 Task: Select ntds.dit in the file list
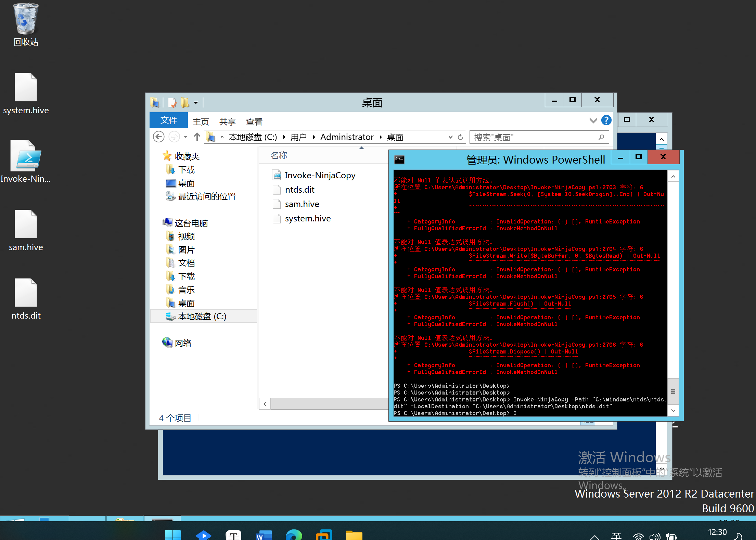(x=299, y=190)
